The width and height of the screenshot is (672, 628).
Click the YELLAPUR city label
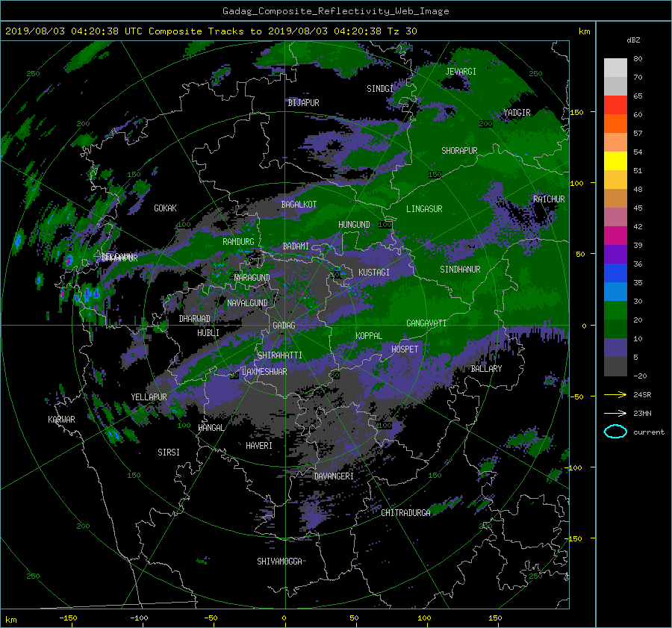pyautogui.click(x=149, y=397)
